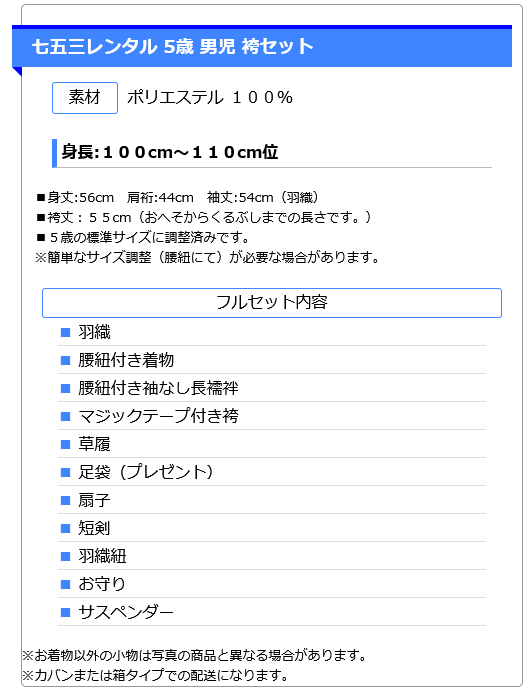Select the 腰紐付き着物 list item
The width and height of the screenshot is (531, 695).
pyautogui.click(x=272, y=360)
